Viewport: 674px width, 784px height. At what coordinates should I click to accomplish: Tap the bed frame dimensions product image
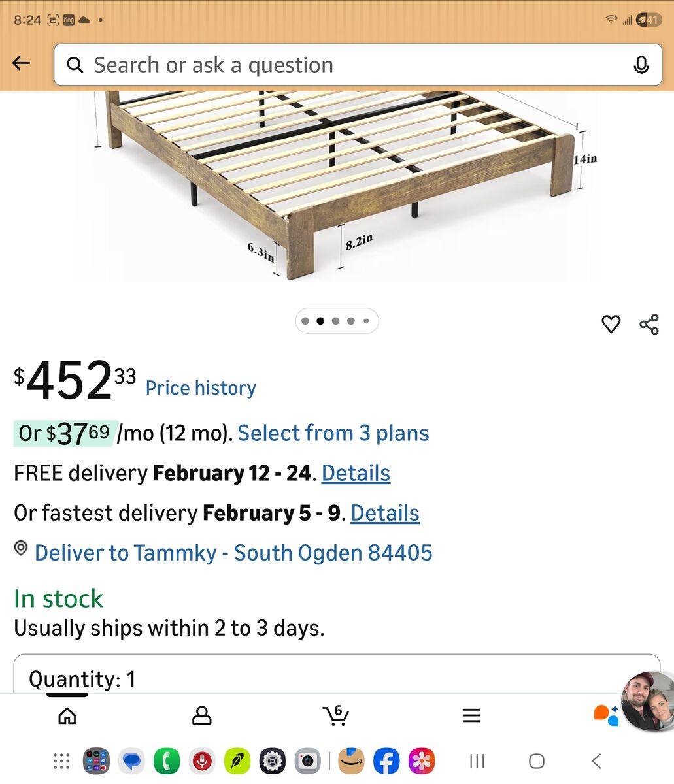point(337,186)
